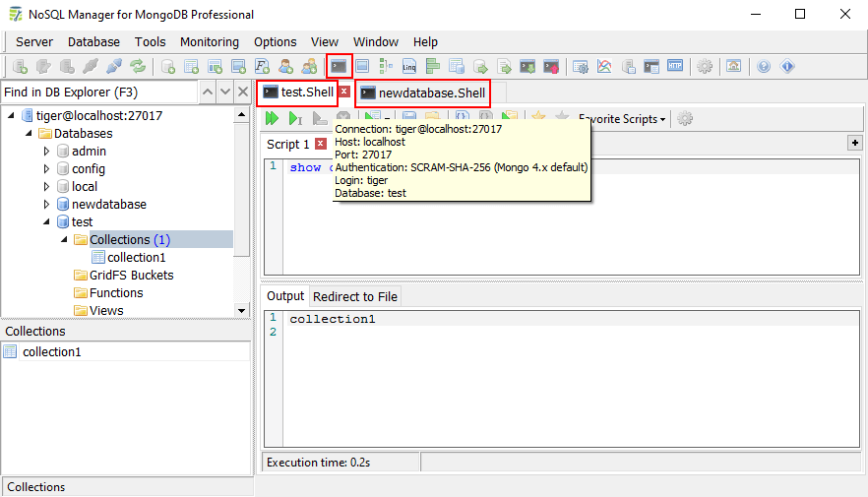
Task: Click the create new user icon
Action: pyautogui.click(x=285, y=66)
